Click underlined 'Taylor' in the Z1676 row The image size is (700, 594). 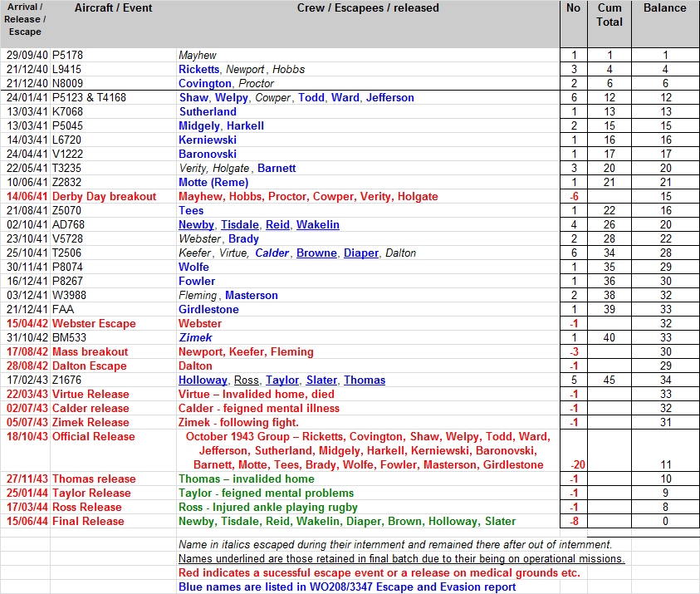(x=282, y=380)
